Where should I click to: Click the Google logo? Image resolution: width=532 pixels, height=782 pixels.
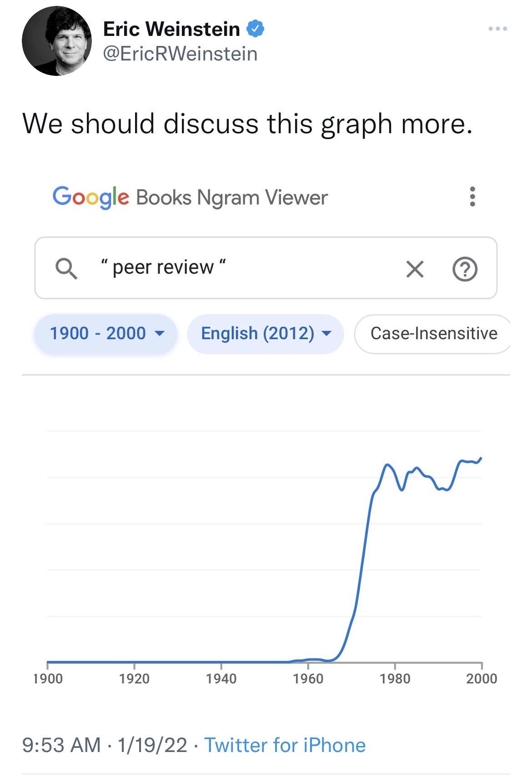coord(90,197)
